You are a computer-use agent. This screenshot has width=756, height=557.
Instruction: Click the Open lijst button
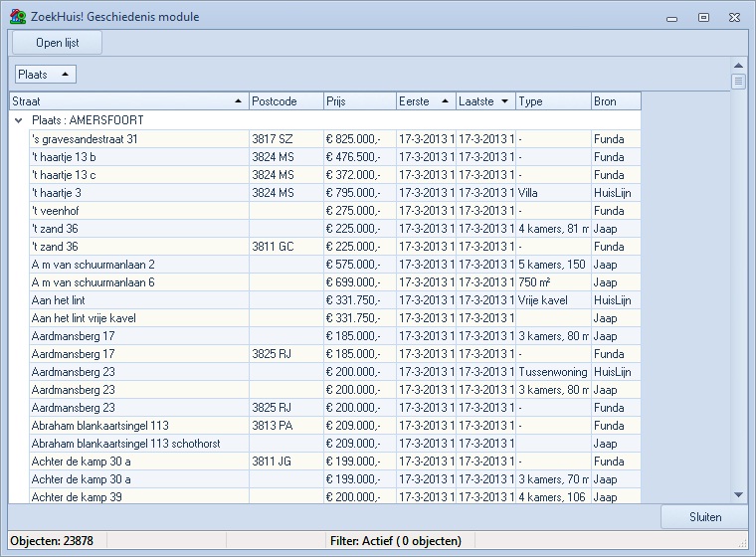click(x=57, y=43)
